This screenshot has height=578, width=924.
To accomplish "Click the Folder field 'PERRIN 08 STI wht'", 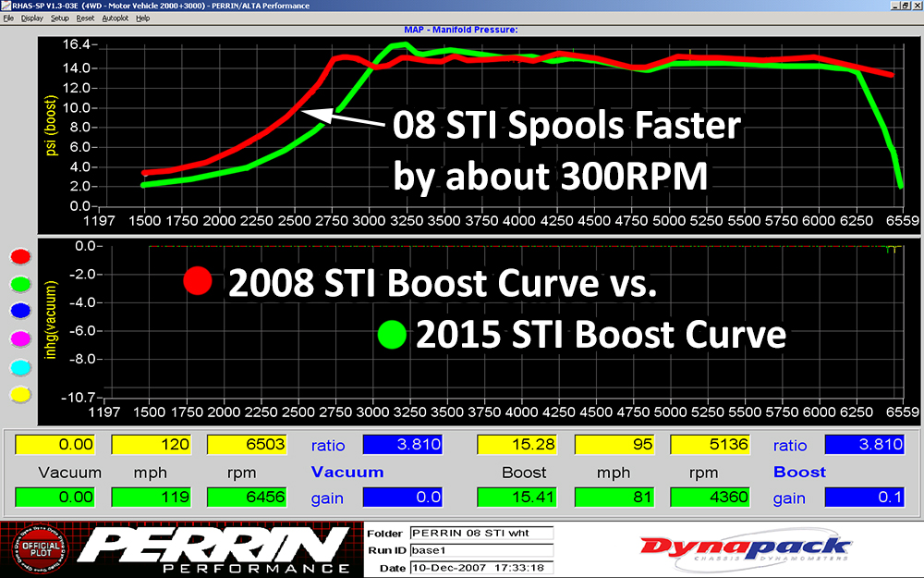I will (x=481, y=534).
